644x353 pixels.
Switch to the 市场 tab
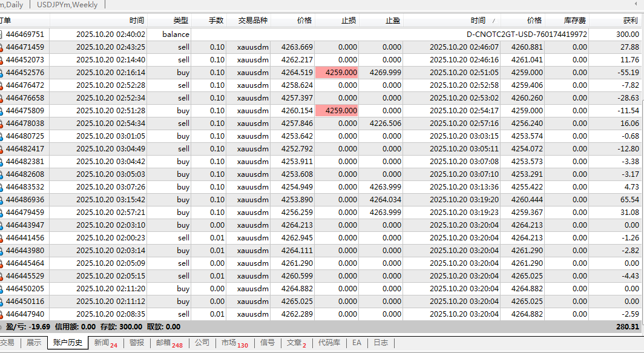(234, 343)
